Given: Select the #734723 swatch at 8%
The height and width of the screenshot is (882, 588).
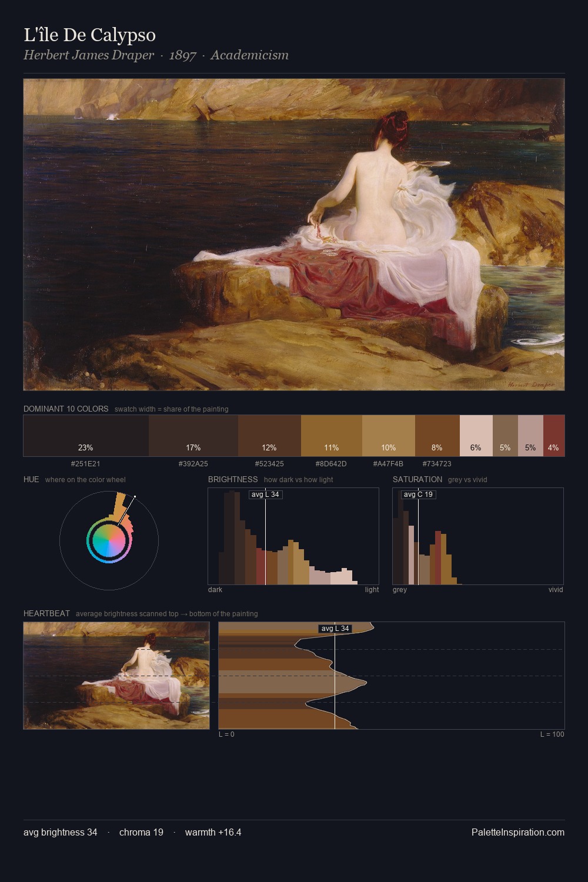Looking at the screenshot, I should (437, 436).
